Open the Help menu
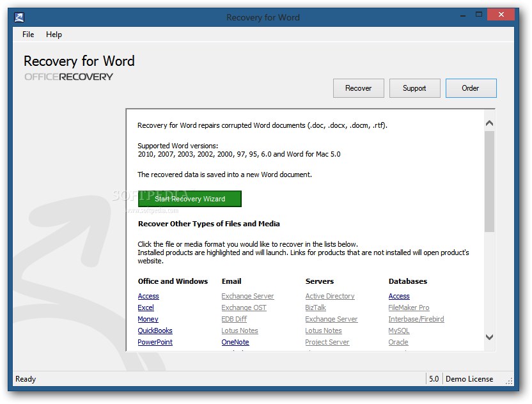The image size is (532, 404). pos(54,35)
